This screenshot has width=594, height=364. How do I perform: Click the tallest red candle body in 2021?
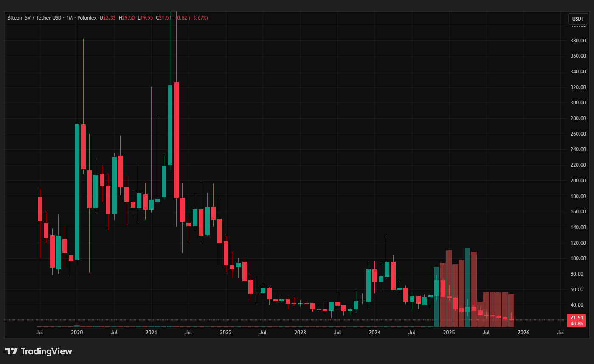tap(176, 140)
